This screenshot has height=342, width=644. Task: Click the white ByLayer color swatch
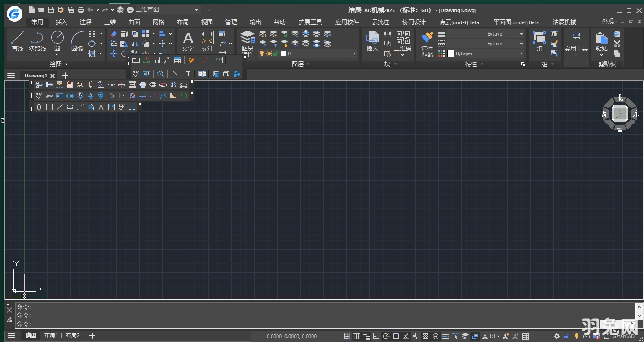point(451,53)
